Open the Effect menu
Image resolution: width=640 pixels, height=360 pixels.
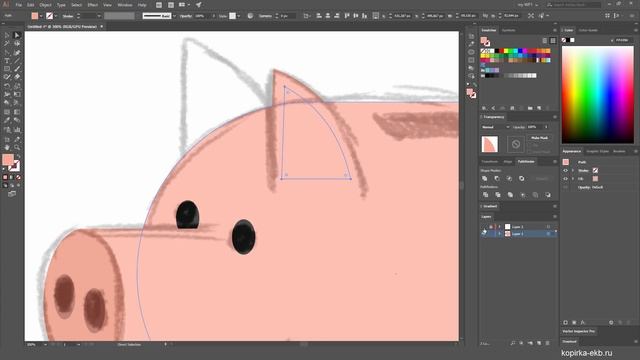[93, 5]
